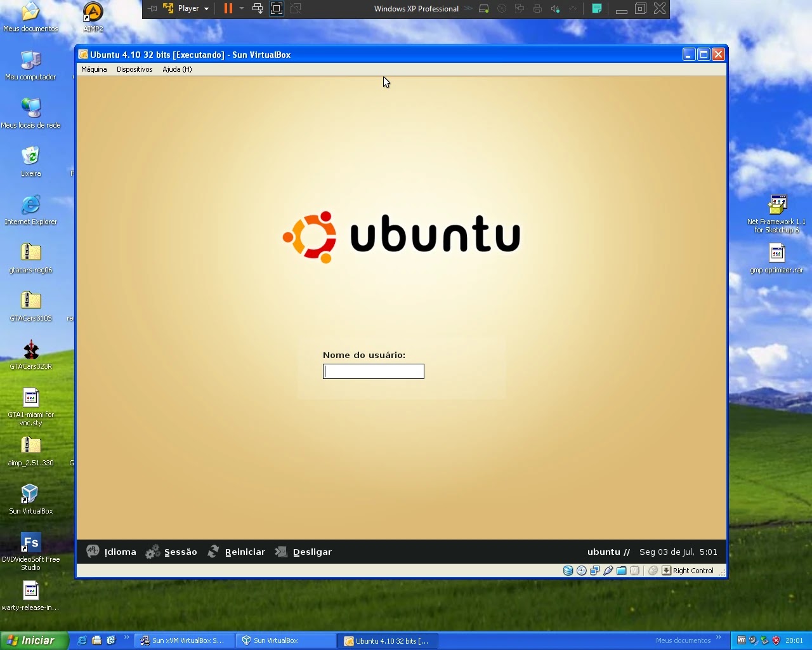Minimize the Ubuntu VirtualBox window

(689, 55)
